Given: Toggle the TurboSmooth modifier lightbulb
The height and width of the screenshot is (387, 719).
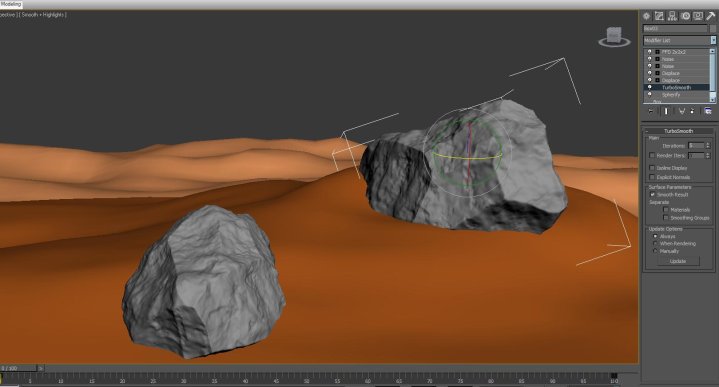Looking at the screenshot, I should click(649, 87).
